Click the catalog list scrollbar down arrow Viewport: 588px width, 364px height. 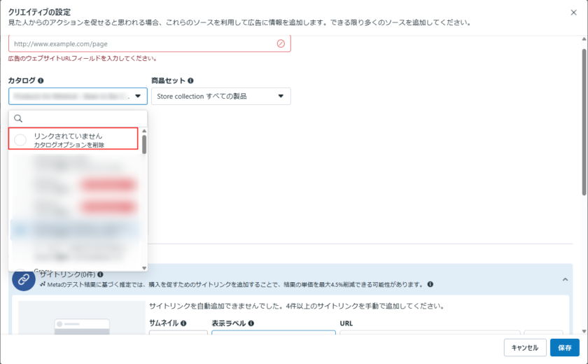point(144,267)
